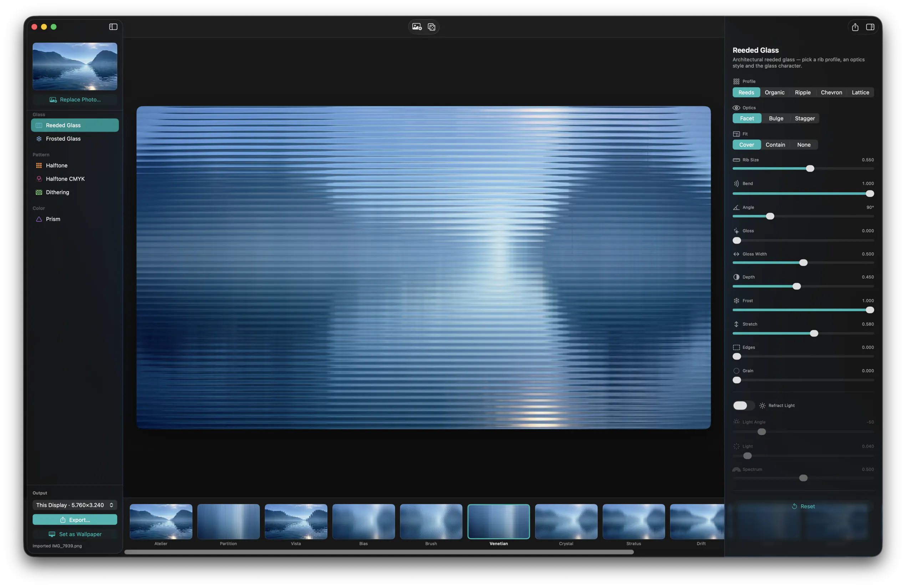Click the add photo icon in toolbar
The width and height of the screenshot is (906, 588).
coord(417,27)
